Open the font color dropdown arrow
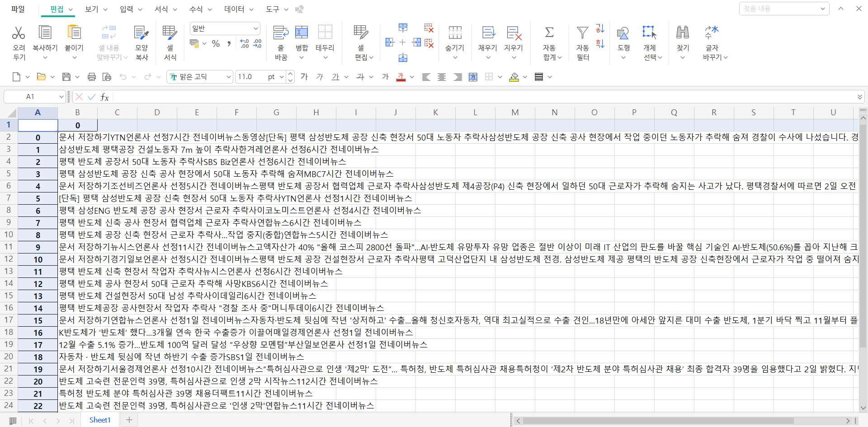 coord(412,77)
